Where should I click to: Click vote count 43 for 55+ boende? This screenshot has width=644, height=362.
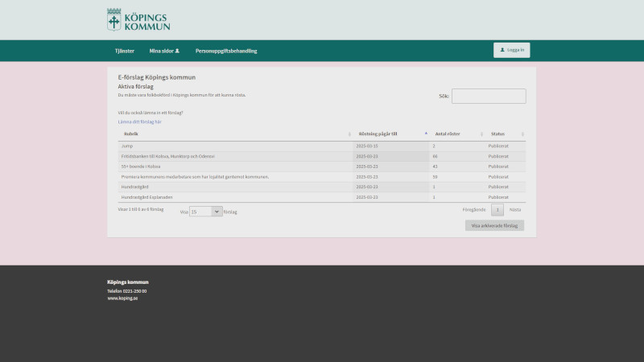click(x=435, y=167)
